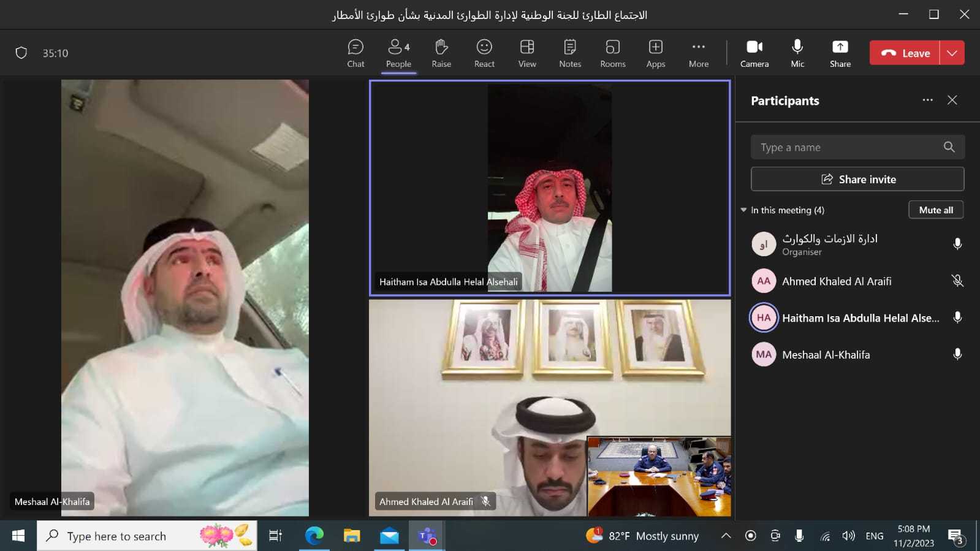
Task: Open the Chat panel
Action: 355,53
